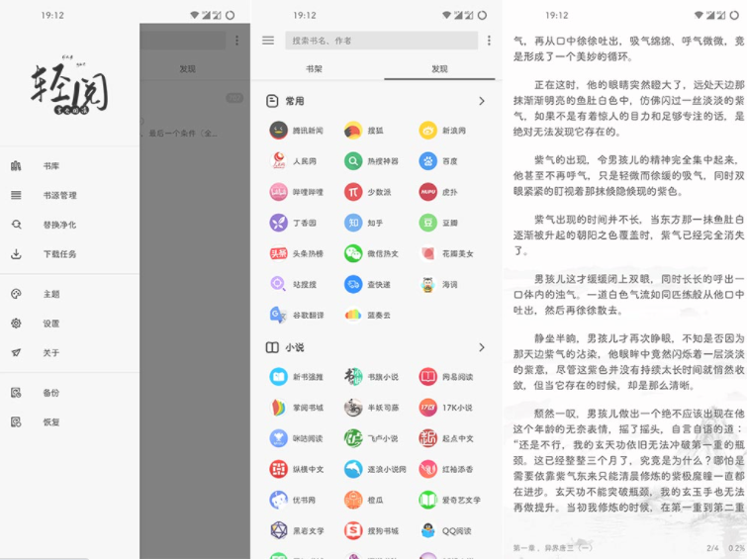This screenshot has width=747, height=560.
Task: Tap the dimmed 发现 tab behind the drawer
Action: coord(188,69)
